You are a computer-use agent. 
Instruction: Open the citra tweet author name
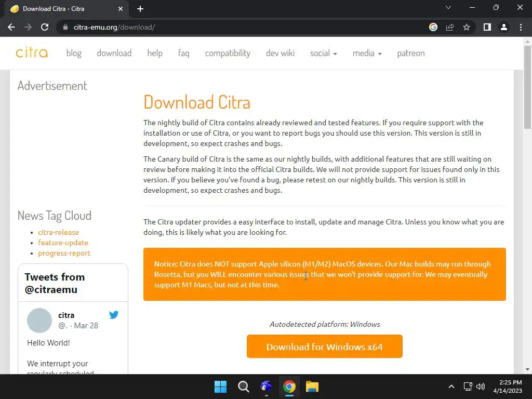66,315
